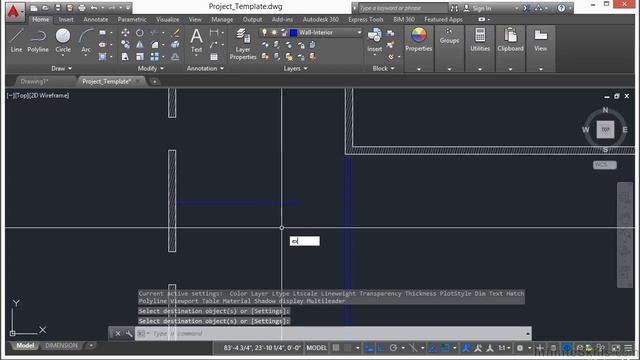640x360 pixels.
Task: Click the TOP face of the ViewCube
Action: [x=605, y=129]
